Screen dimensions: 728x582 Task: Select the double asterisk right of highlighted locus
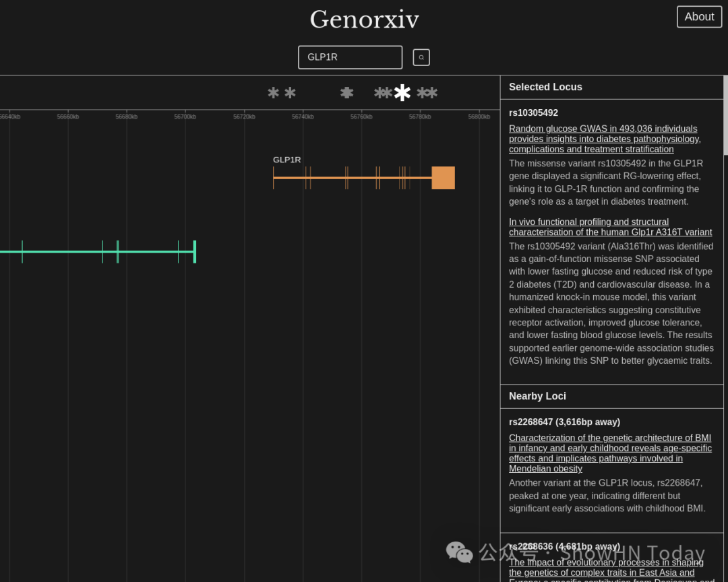[x=427, y=93]
